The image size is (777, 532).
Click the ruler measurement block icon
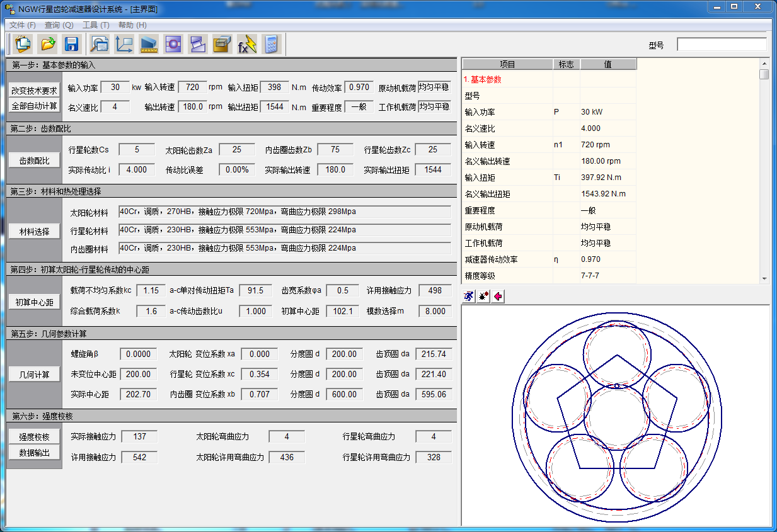[x=149, y=44]
